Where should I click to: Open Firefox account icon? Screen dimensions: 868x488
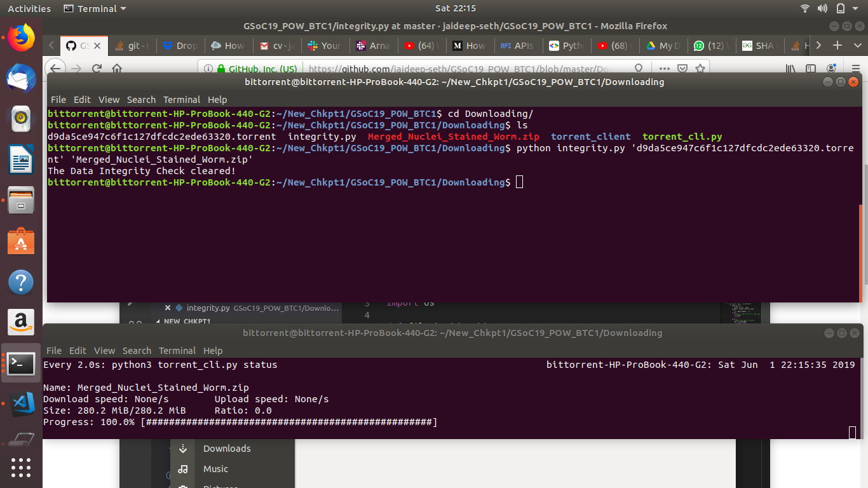coord(831,69)
